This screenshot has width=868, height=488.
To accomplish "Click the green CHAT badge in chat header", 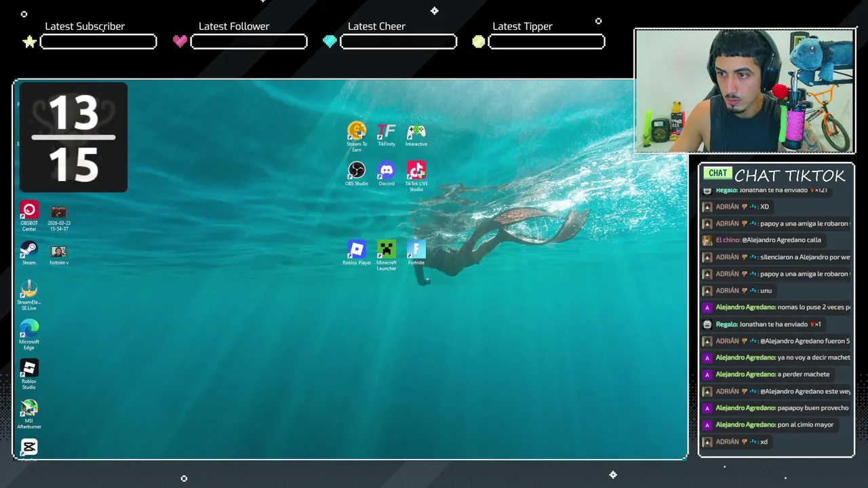I will [717, 174].
